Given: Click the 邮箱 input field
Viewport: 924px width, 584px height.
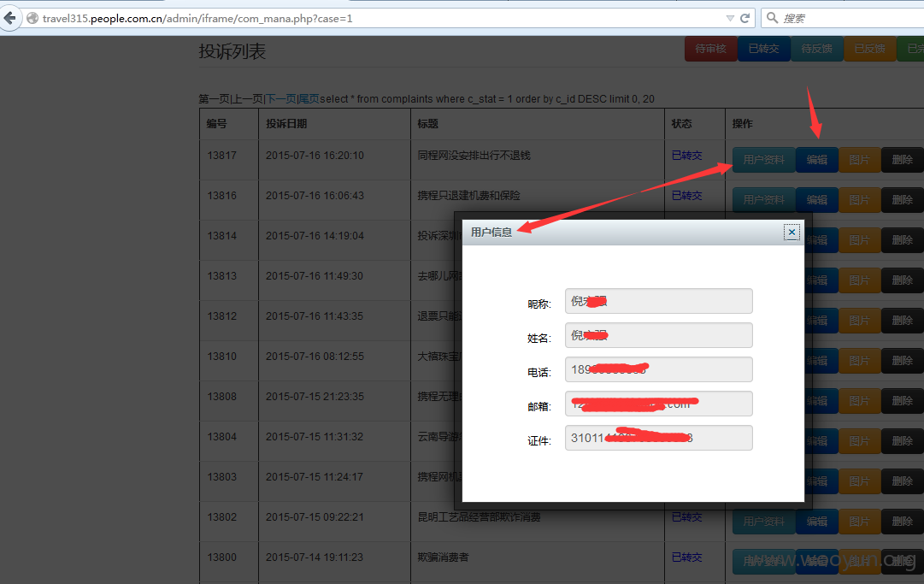Looking at the screenshot, I should click(658, 404).
